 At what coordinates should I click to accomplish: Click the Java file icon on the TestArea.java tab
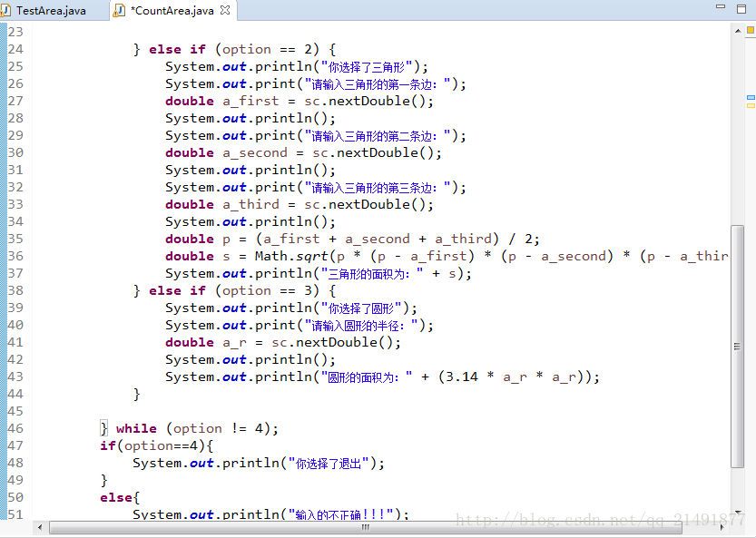tap(5, 11)
